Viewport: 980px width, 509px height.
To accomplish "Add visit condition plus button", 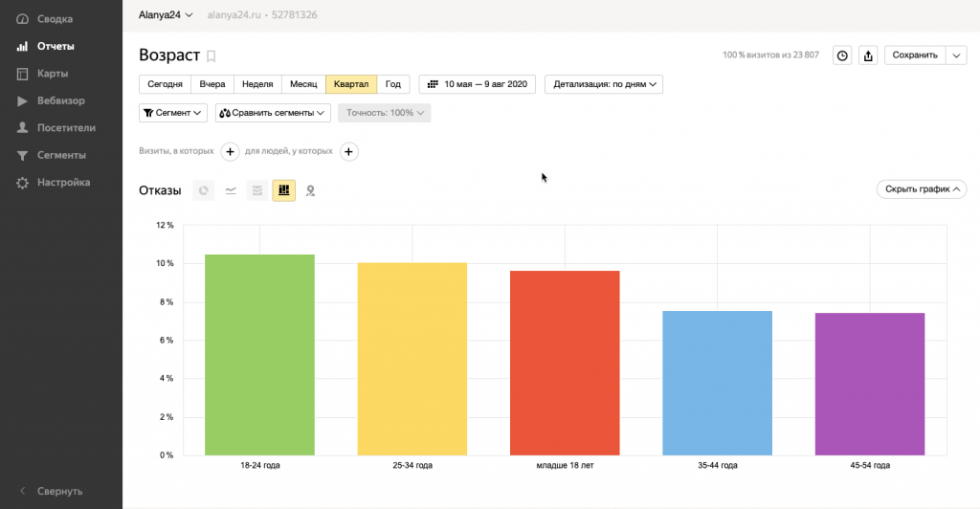I will click(230, 151).
